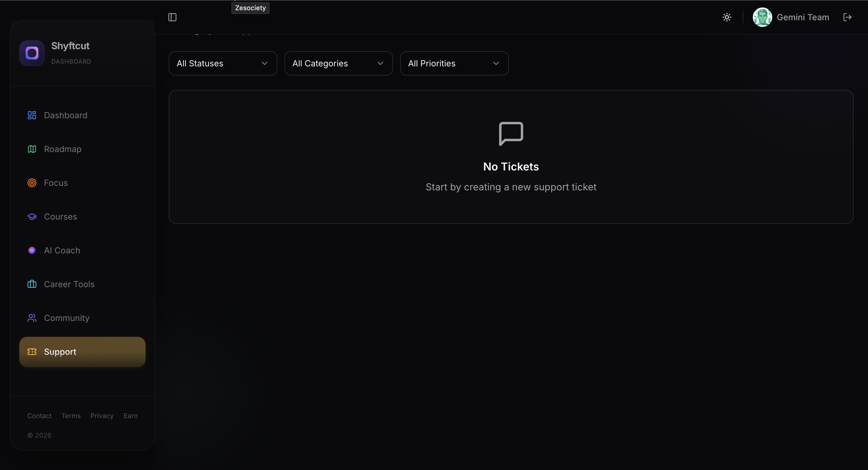Click the Community people icon

pos(32,318)
